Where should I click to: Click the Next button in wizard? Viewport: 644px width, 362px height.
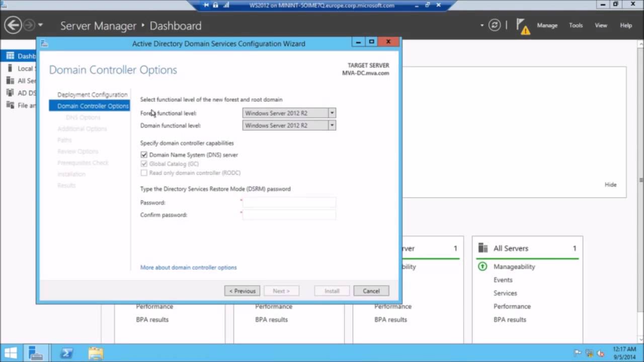point(281,291)
